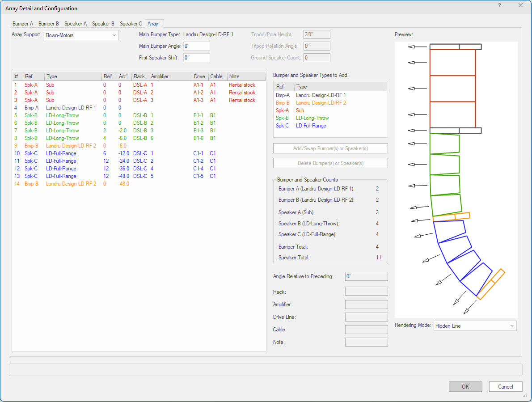Screen dimensions: 532x402
Task: Click the Amplifier column header
Action: click(x=170, y=76)
